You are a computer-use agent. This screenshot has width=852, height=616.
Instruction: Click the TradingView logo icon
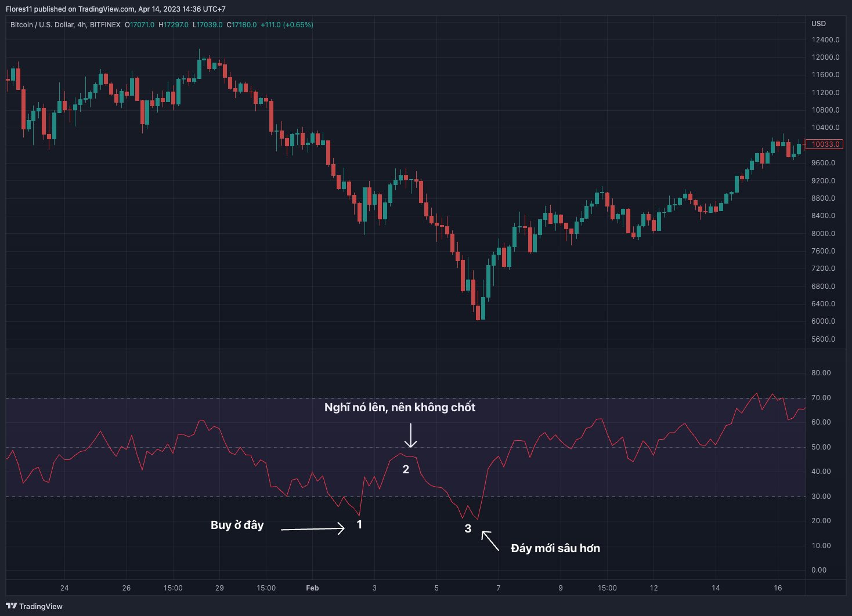tap(11, 606)
